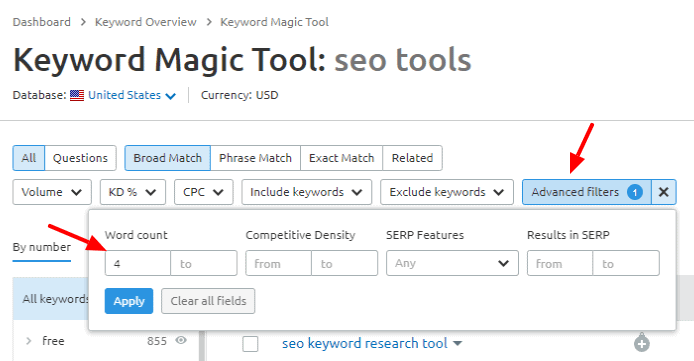This screenshot has width=694, height=361.
Task: Select the All keywords group row
Action: click(51, 299)
